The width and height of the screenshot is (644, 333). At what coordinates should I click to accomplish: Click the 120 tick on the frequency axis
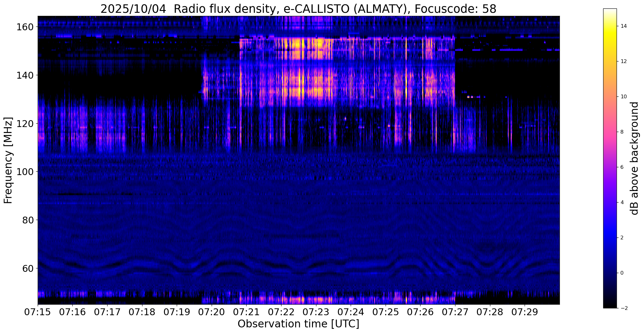(25, 124)
